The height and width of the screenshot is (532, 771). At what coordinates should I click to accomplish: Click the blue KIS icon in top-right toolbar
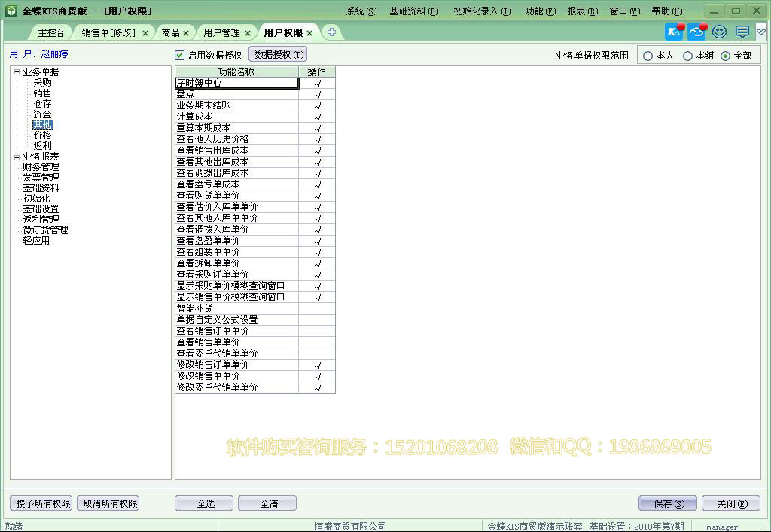675,32
